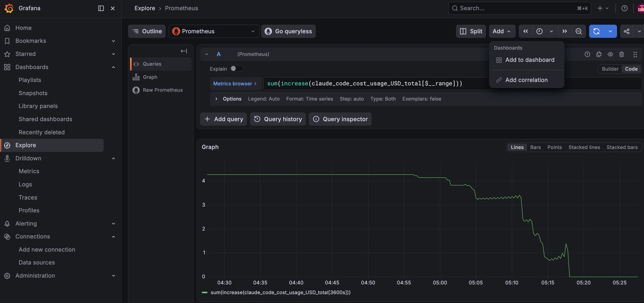The image size is (644, 303).
Task: Open the Help question-mark icon
Action: [x=624, y=8]
